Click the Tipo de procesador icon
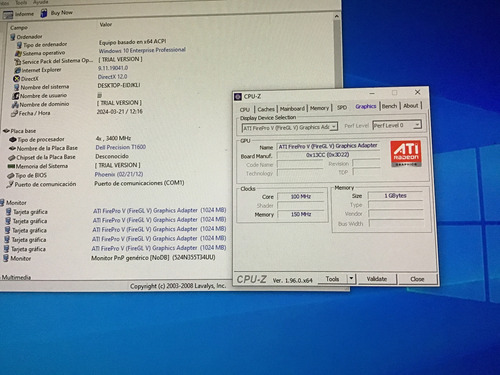Screen dimensions: 500x375 tap(13, 139)
